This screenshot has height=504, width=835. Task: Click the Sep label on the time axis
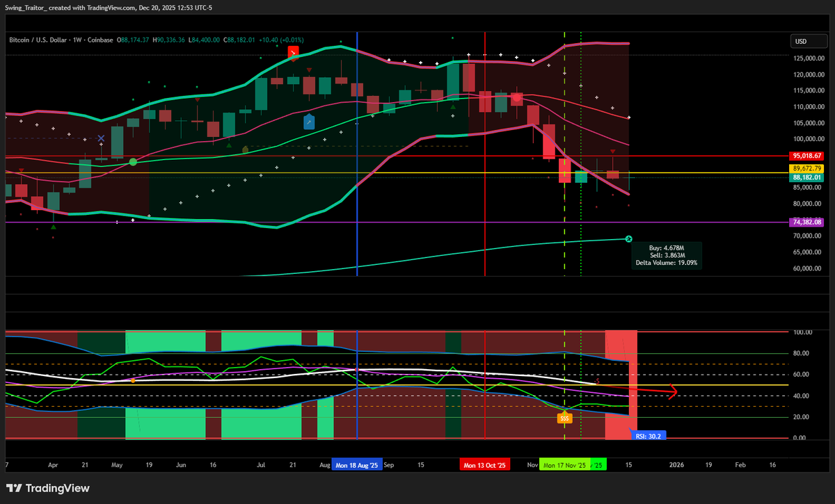click(389, 464)
